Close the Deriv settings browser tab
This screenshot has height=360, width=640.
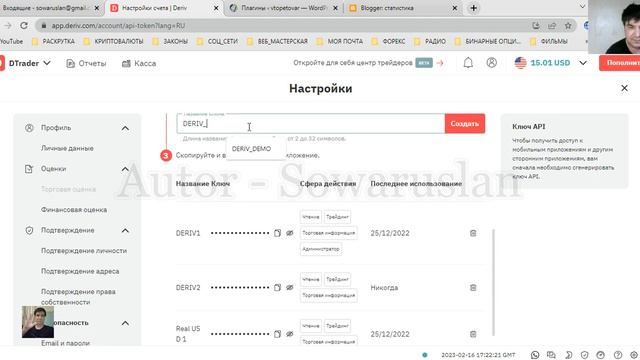pyautogui.click(x=216, y=8)
